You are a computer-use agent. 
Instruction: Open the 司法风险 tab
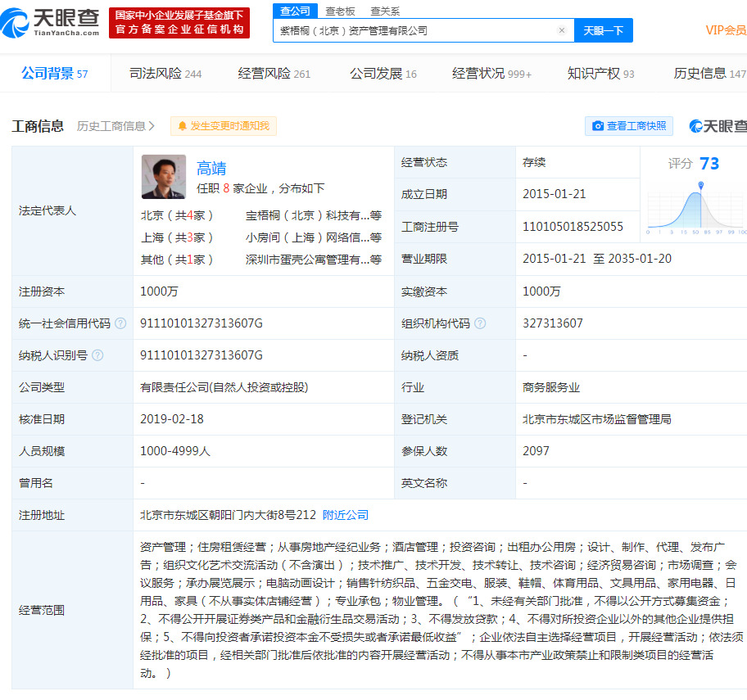point(165,74)
